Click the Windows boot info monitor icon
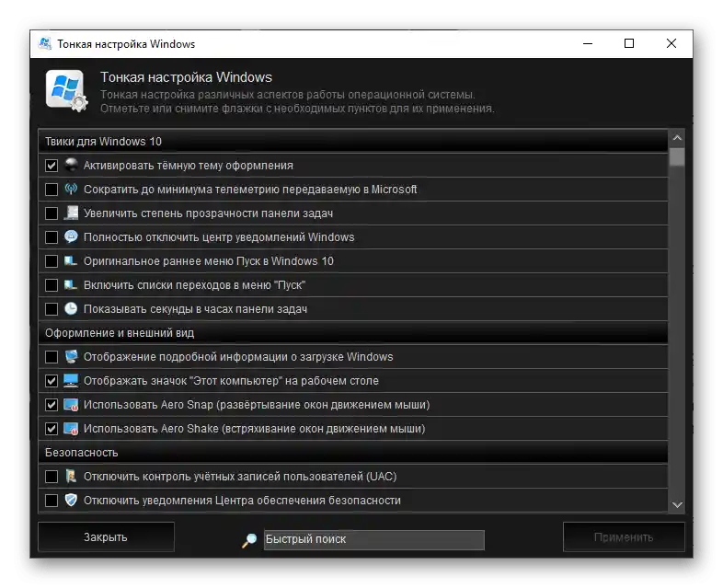Image resolution: width=723 pixels, height=588 pixels. coord(71,356)
